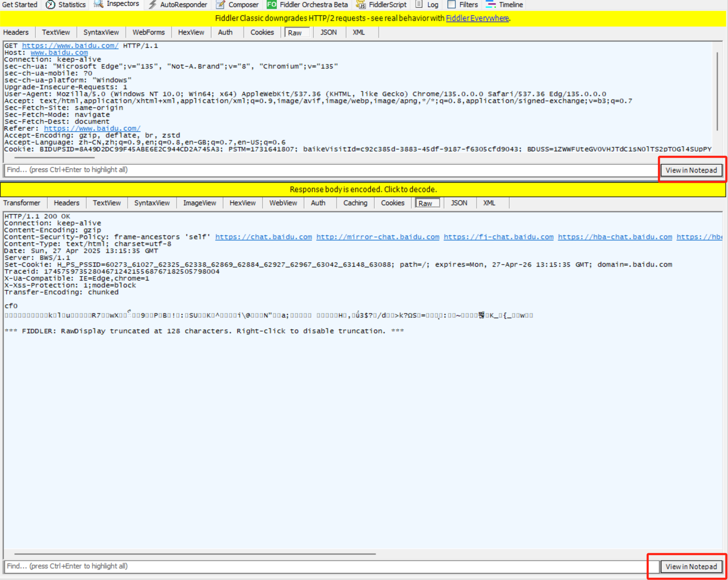The width and height of the screenshot is (728, 580).
Task: Click the 'Server: BWS/1.1' header line
Action: (37, 258)
